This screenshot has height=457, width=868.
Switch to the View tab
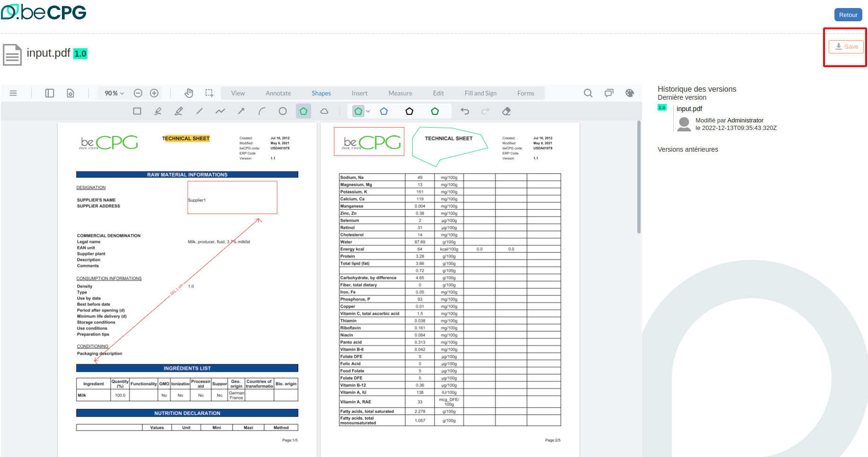coord(238,93)
